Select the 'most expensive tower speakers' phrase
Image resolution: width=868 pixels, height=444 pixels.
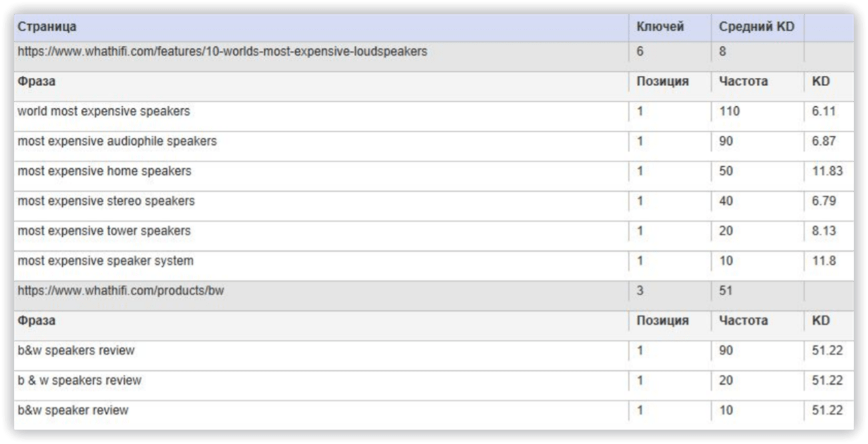pyautogui.click(x=104, y=231)
